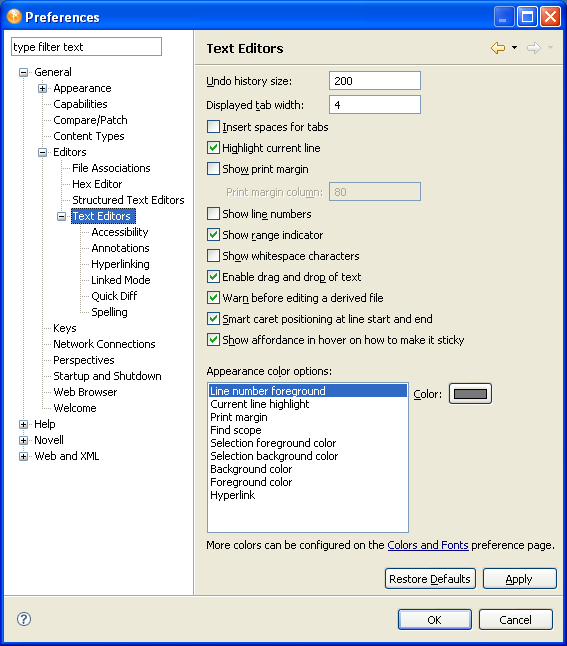Viewport: 567px width, 646px height.
Task: Uncheck Show range indicator
Action: coord(213,234)
